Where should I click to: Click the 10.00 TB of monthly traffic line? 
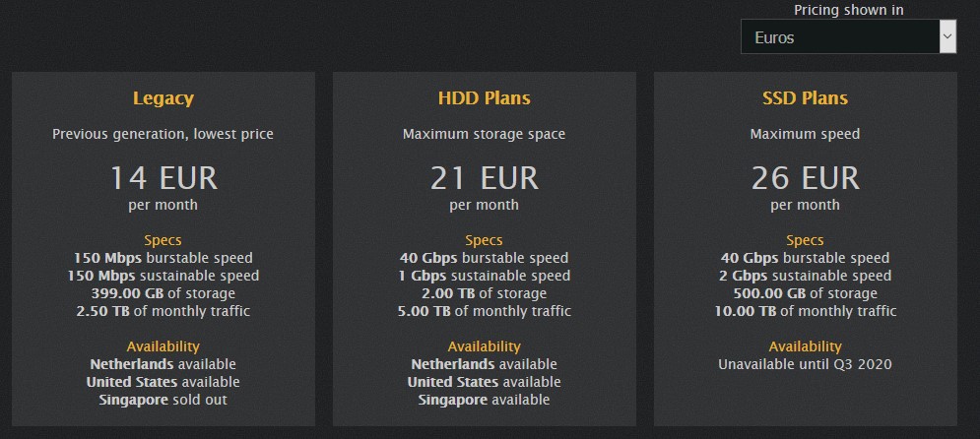(x=805, y=311)
